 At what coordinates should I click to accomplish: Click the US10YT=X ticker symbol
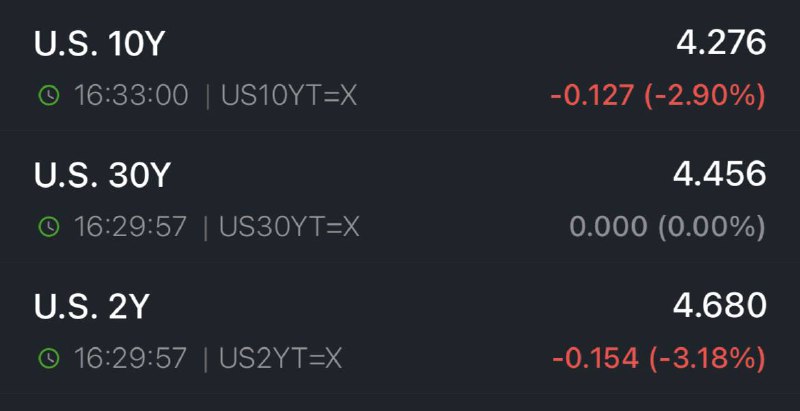[x=289, y=95]
